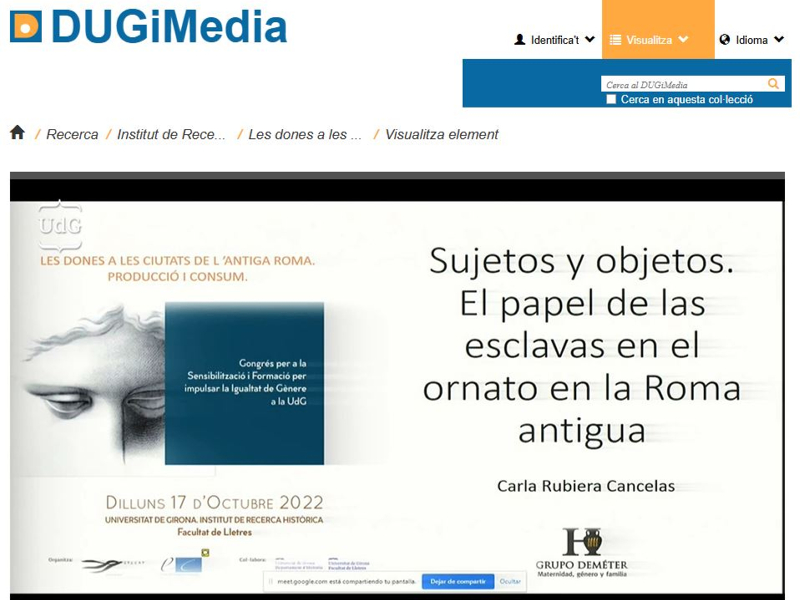
Task: Expand the Visualitza dropdown arrow
Action: coord(683,40)
